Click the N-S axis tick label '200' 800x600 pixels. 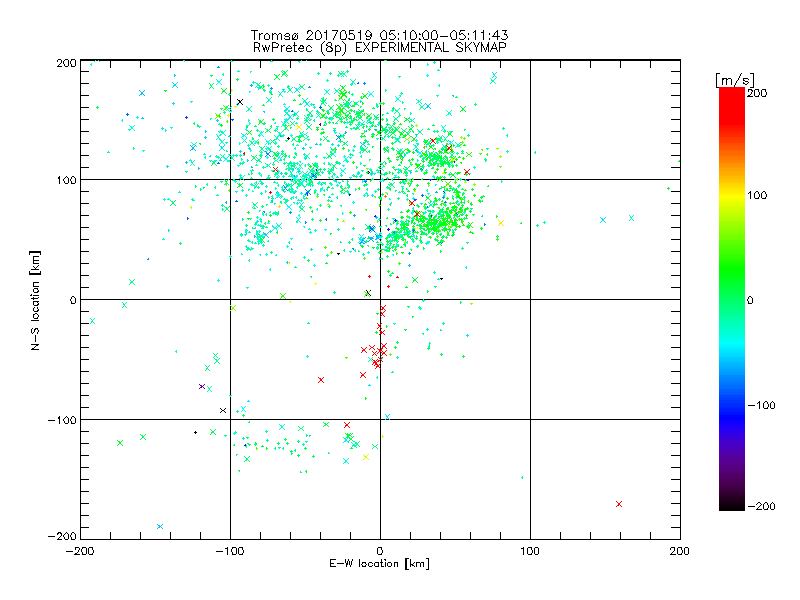66,63
